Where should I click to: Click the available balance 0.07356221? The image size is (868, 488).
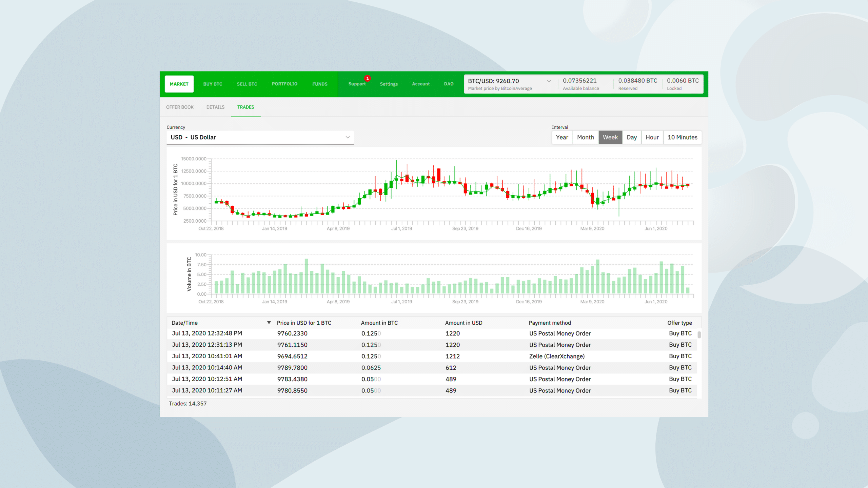[579, 81]
